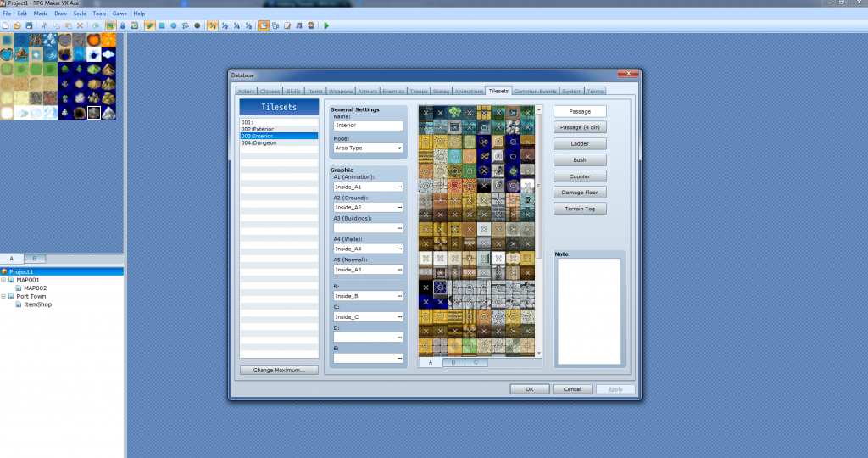Open the Tools menu
This screenshot has width=868, height=458.
pos(99,14)
